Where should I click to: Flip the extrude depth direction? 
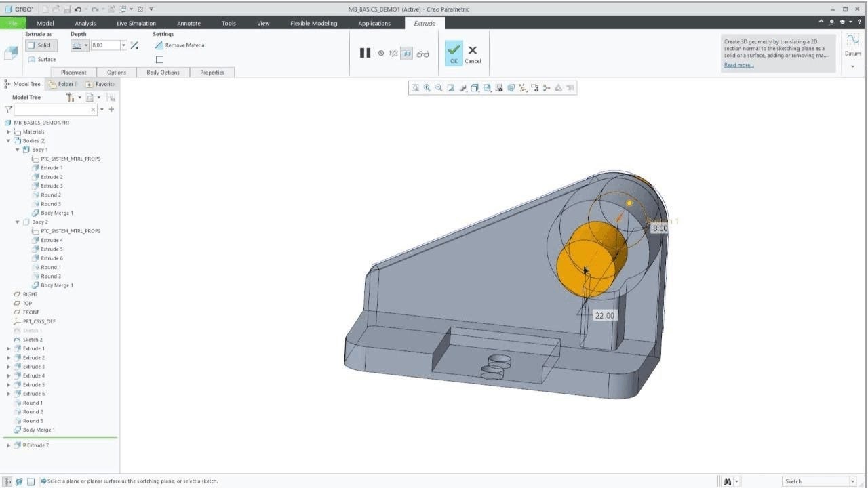click(x=134, y=45)
